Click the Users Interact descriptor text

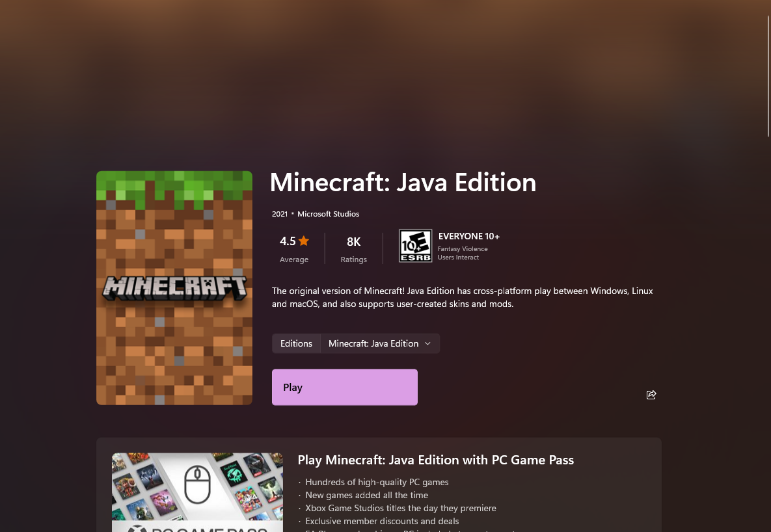(458, 257)
